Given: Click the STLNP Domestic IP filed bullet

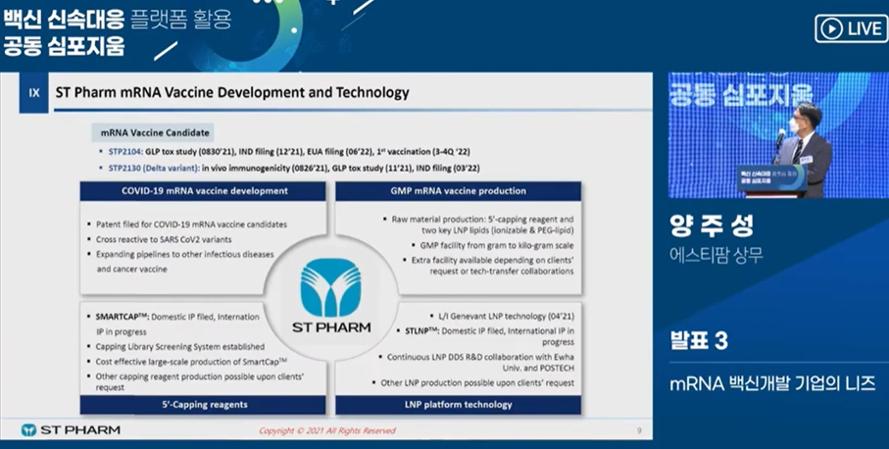Looking at the screenshot, I should tap(489, 336).
